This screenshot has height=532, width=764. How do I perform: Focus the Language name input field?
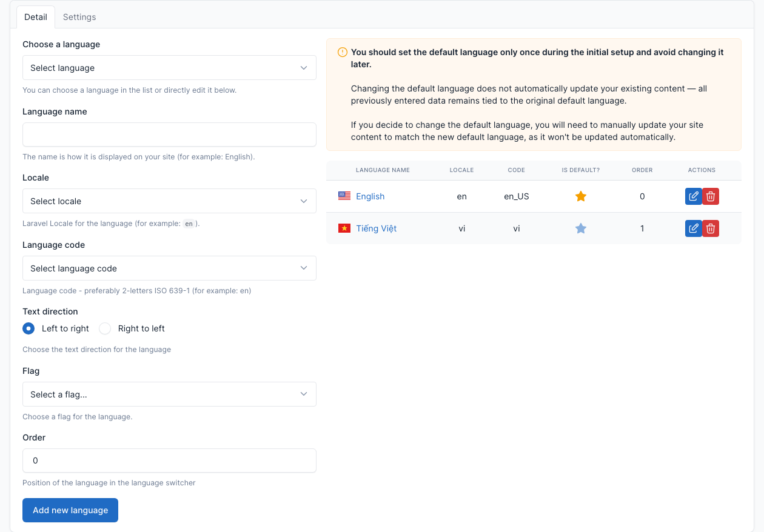click(x=169, y=135)
